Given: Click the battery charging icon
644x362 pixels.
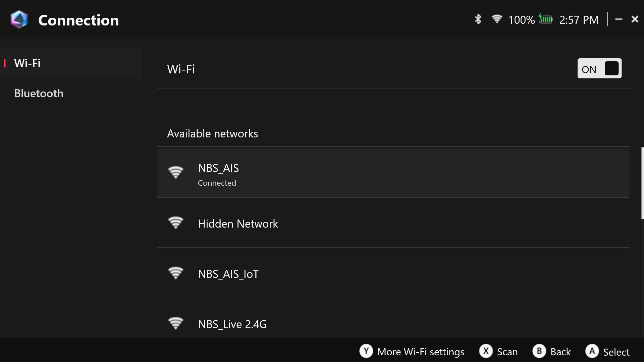Looking at the screenshot, I should (x=546, y=19).
